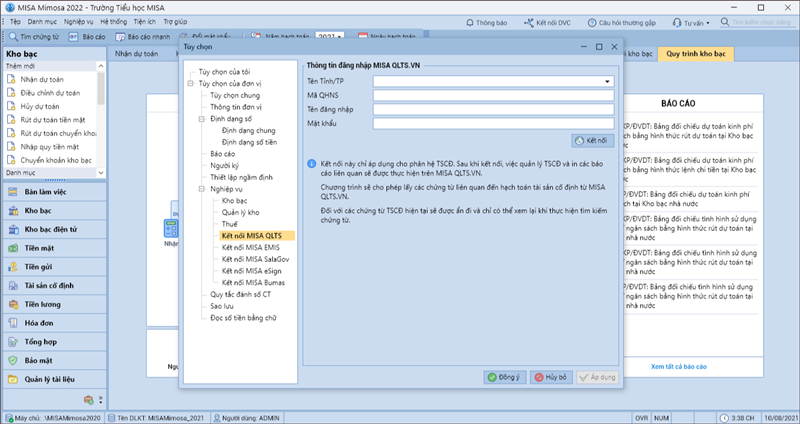
Task: Select Kết nối MISA eSign tree item
Action: pyautogui.click(x=252, y=271)
